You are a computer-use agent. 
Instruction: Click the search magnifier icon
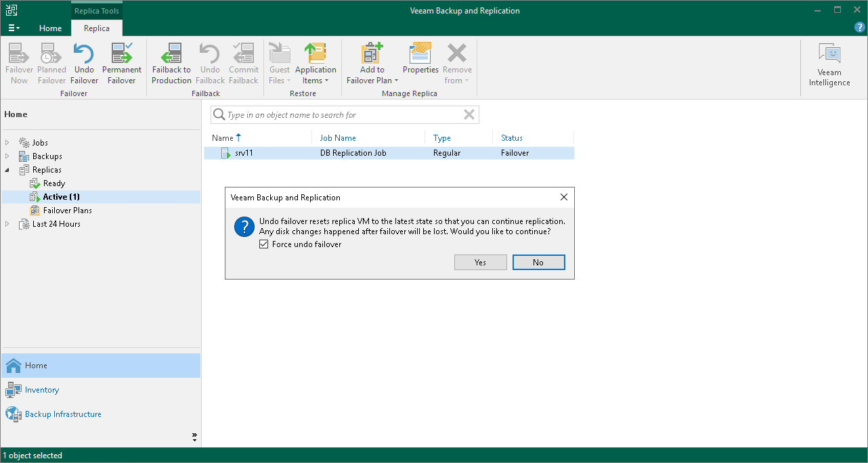coord(219,115)
